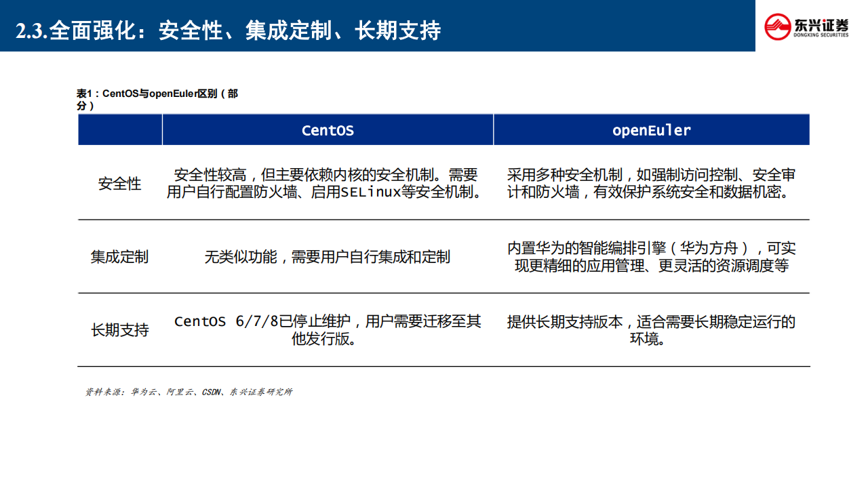The height and width of the screenshot is (488, 868).
Task: Select the CentOS security cell mentioning SELinux
Action: coord(326,184)
